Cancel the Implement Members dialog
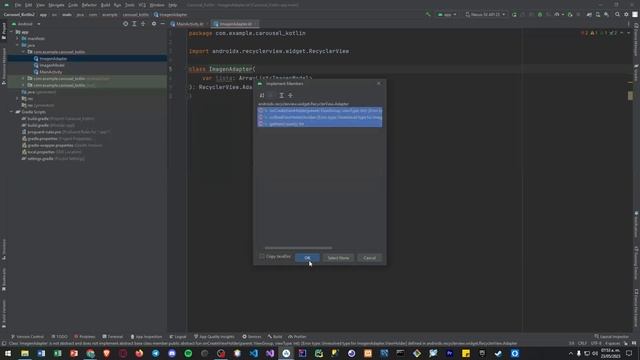Screen dimensions: 640x360 pos(369,258)
